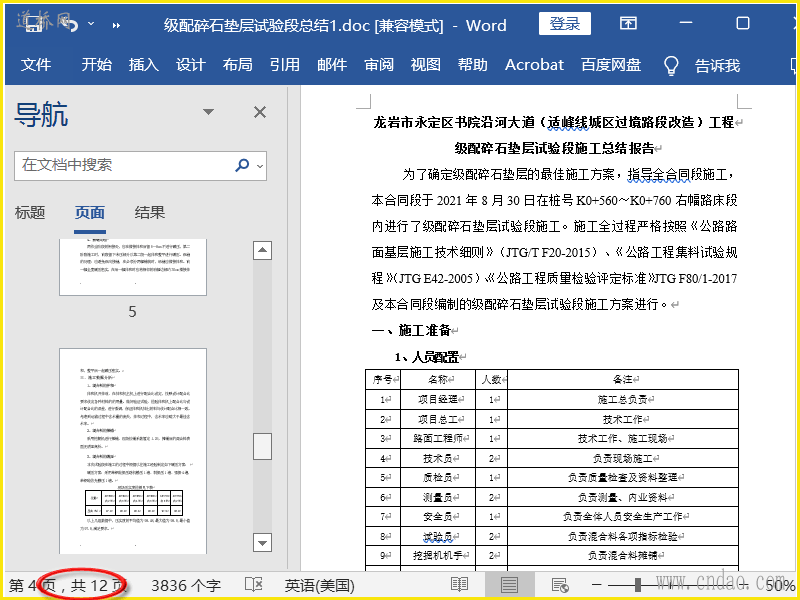Open the navigation pane options dropdown arrow

[x=208, y=112]
